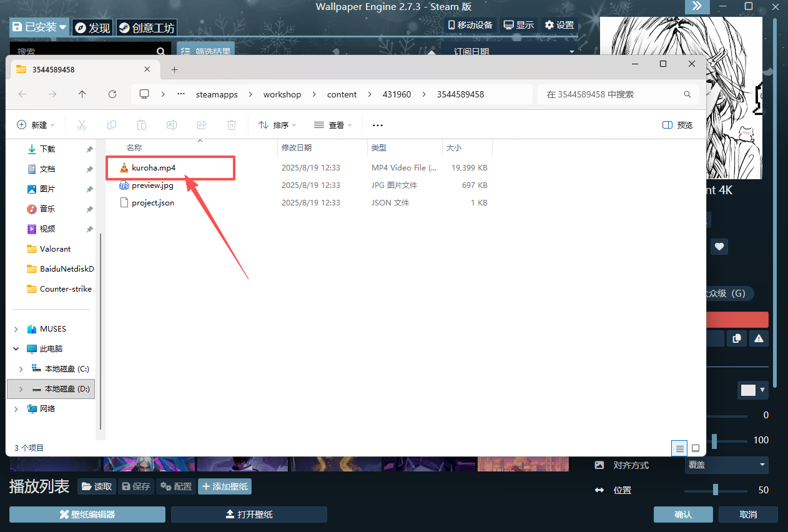Image resolution: width=788 pixels, height=532 pixels.
Task: Cut the file using scissors icon
Action: [x=82, y=125]
